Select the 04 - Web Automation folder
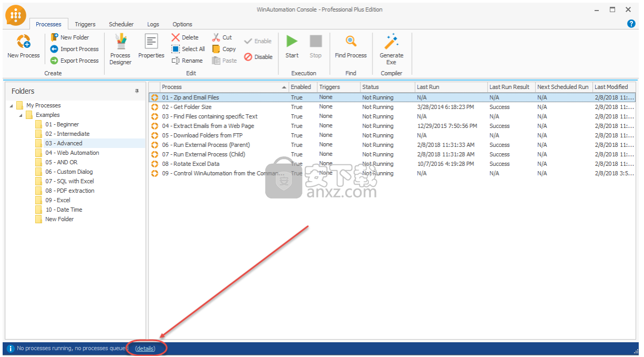Viewport: 644px width, 357px height. (x=72, y=153)
